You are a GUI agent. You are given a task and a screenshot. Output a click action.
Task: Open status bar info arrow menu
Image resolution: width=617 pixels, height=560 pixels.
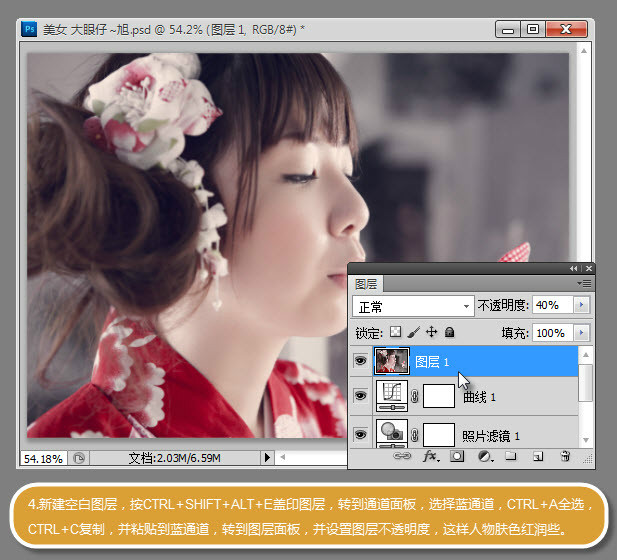point(267,457)
